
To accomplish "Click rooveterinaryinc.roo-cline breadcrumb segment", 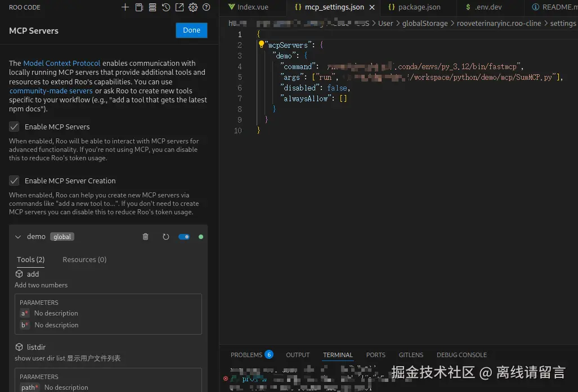I will pos(499,23).
